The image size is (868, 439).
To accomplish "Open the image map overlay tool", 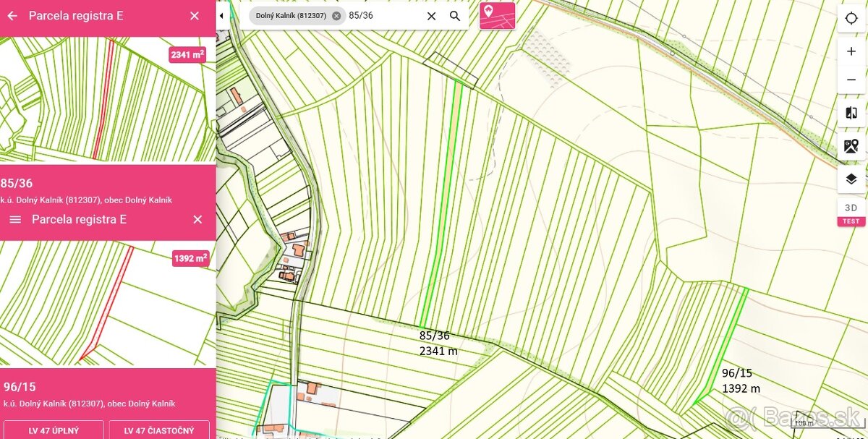I will [851, 146].
